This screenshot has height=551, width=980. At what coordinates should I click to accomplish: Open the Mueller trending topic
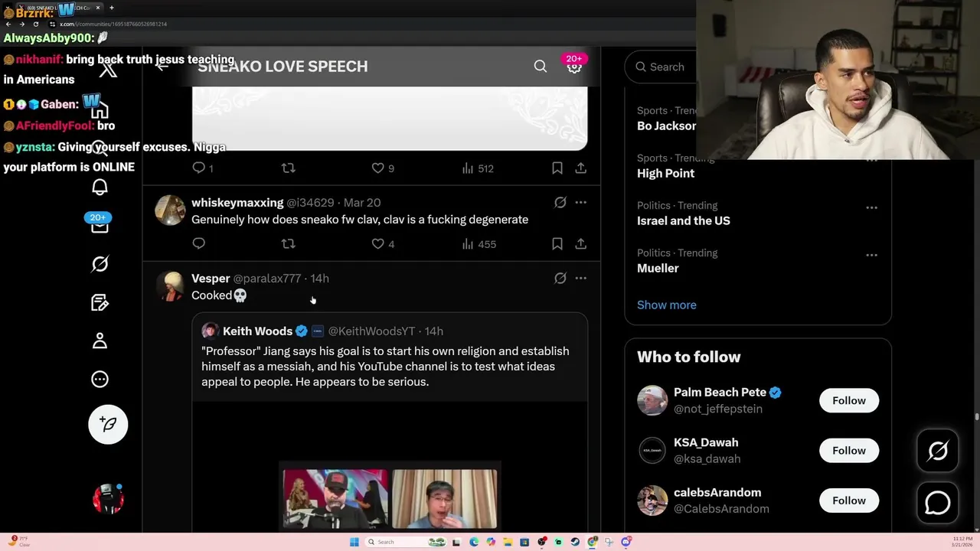[x=658, y=268]
